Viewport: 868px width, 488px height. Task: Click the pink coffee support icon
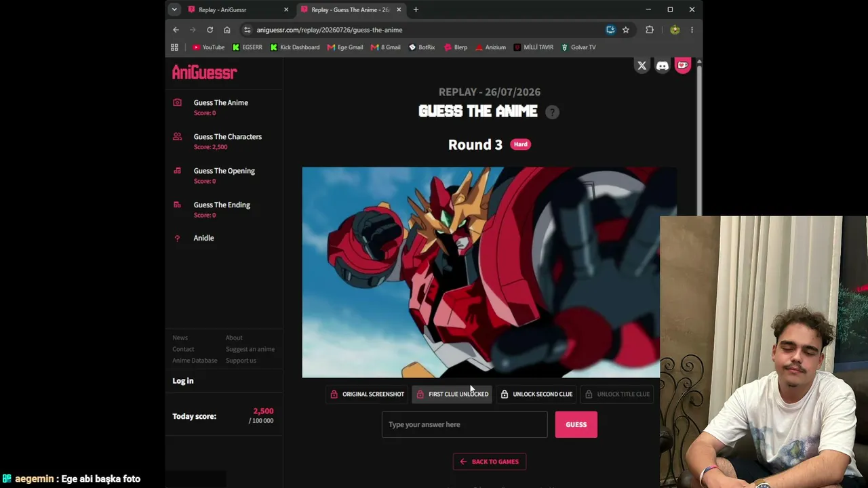pos(683,65)
